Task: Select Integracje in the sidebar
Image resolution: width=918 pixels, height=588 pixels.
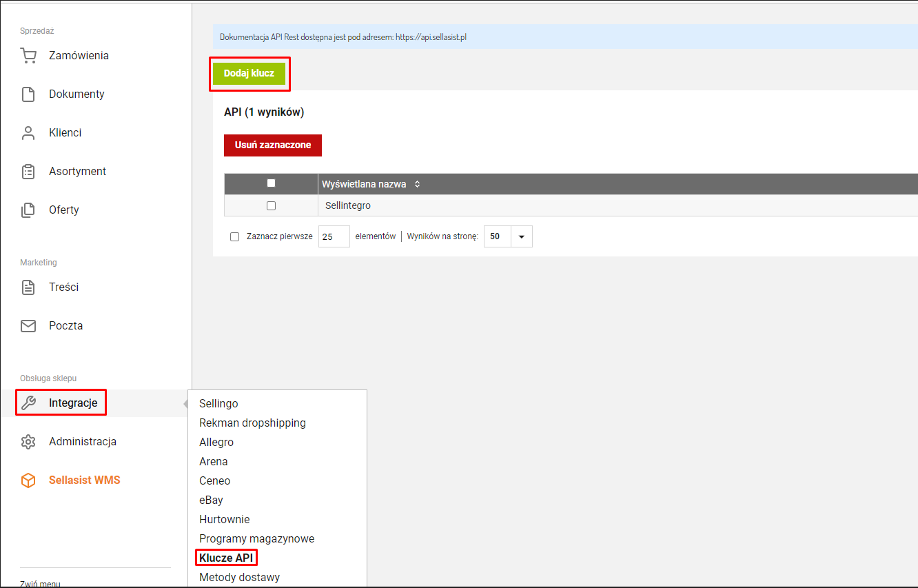Action: pyautogui.click(x=73, y=403)
